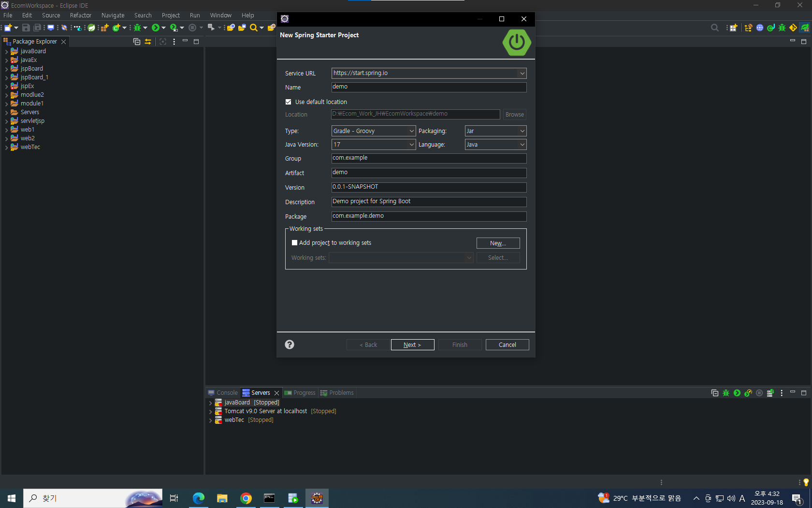
Task: Open the File menu
Action: point(8,15)
